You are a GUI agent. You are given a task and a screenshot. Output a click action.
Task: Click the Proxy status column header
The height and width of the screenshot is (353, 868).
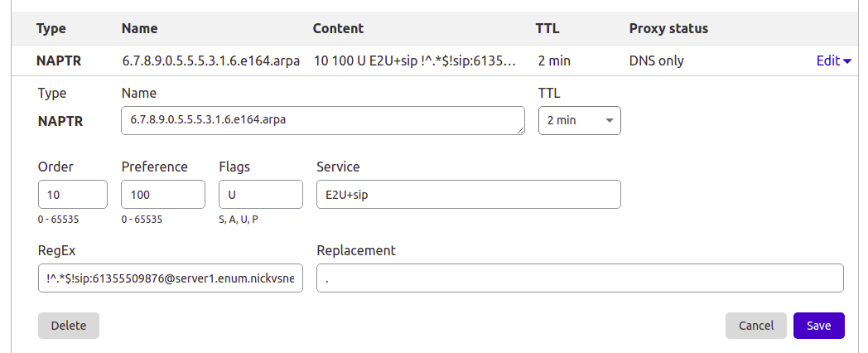pos(668,28)
